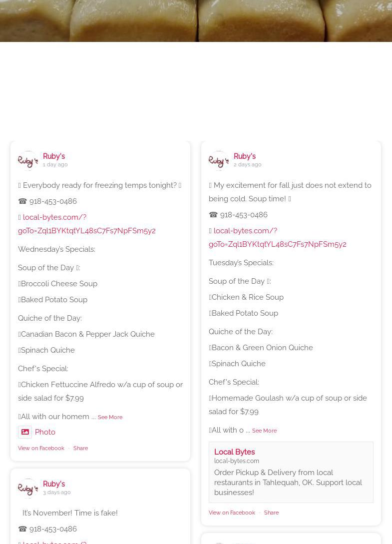
Task: Open Ruby's page name on the 2 days ago post
Action: [245, 156]
